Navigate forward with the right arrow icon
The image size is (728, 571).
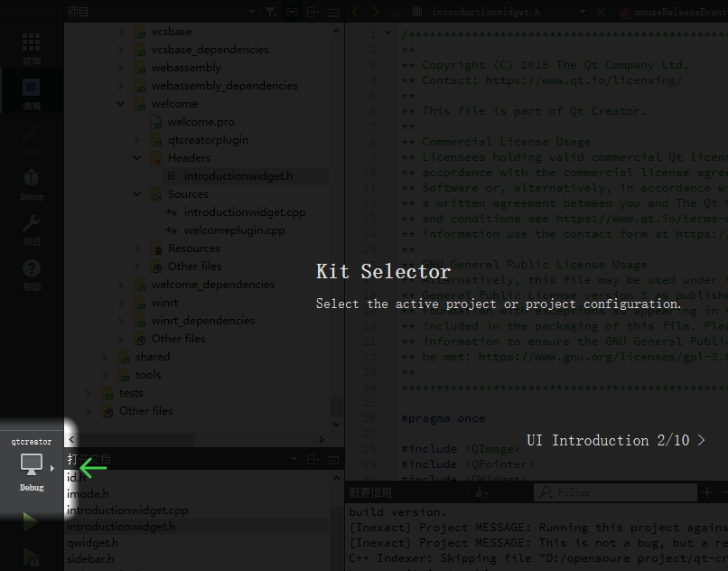tap(378, 12)
